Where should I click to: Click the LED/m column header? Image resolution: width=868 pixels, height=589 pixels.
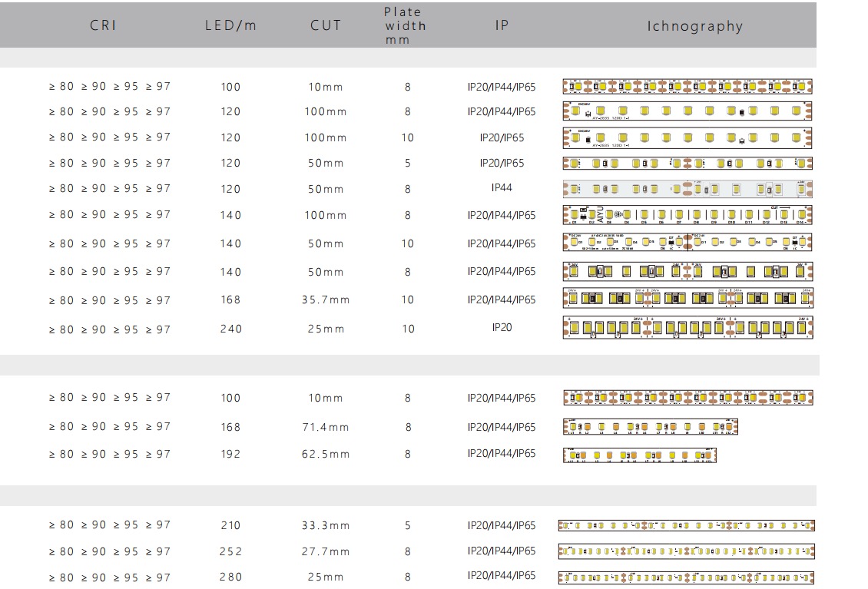(x=230, y=25)
